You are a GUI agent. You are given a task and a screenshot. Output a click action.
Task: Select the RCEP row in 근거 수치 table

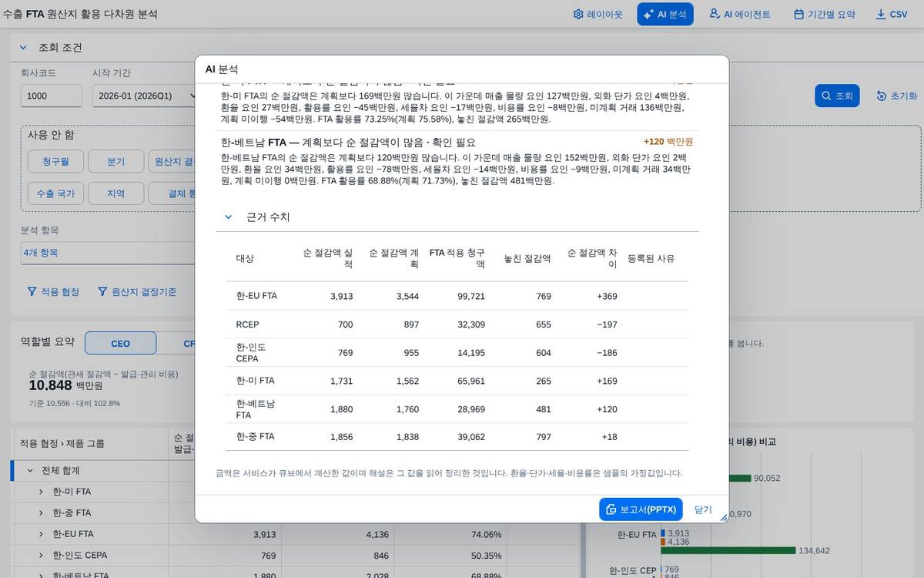click(457, 324)
